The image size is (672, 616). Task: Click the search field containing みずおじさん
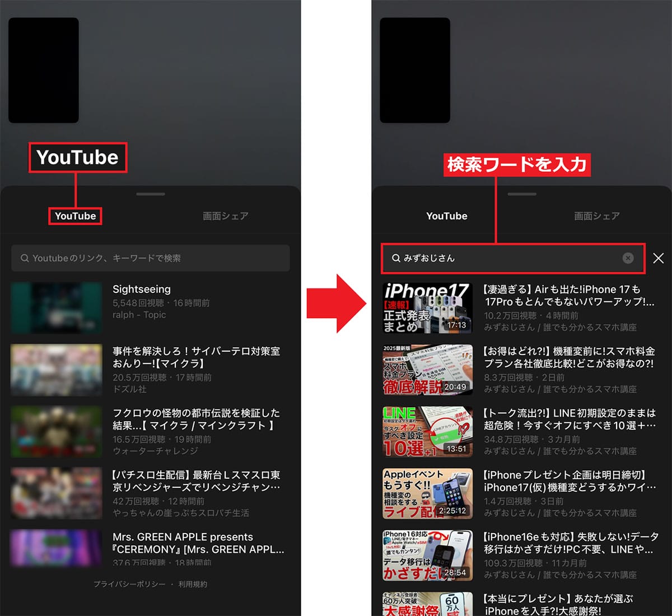pos(513,258)
